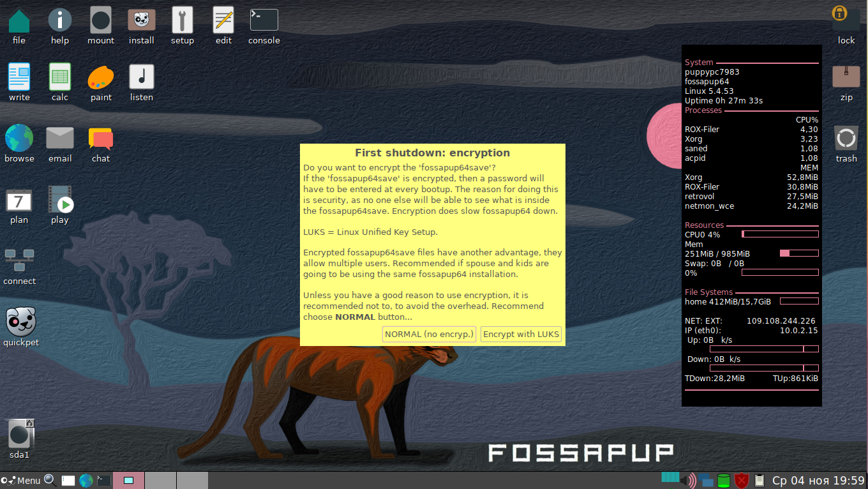Click 'TDown:28,2MiB' total download text
This screenshot has height=489, width=868.
(715, 379)
